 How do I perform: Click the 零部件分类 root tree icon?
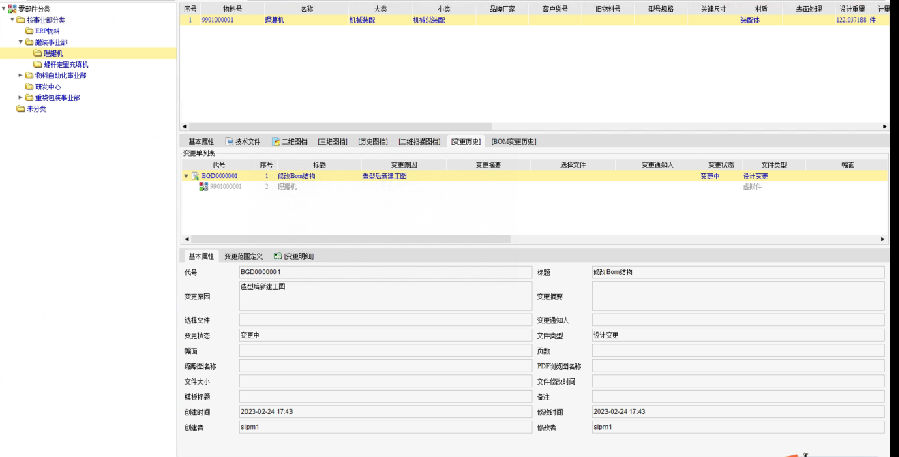12,9
